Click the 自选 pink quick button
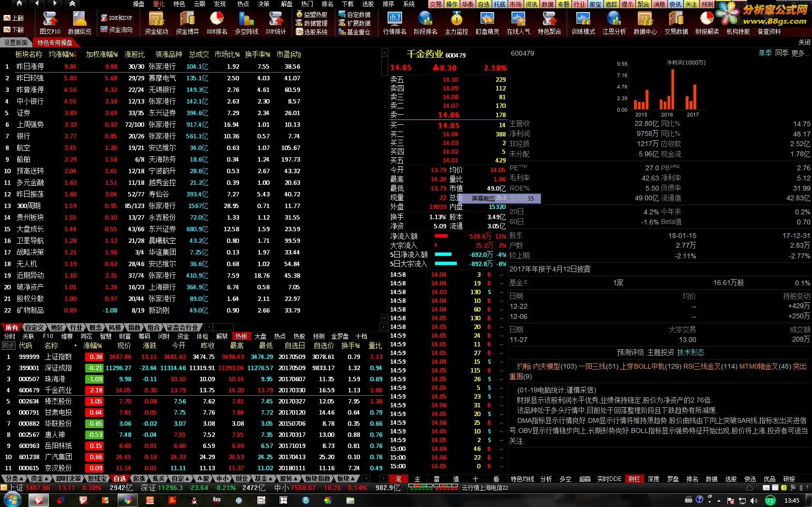The width and height of the screenshot is (812, 507). point(483,4)
